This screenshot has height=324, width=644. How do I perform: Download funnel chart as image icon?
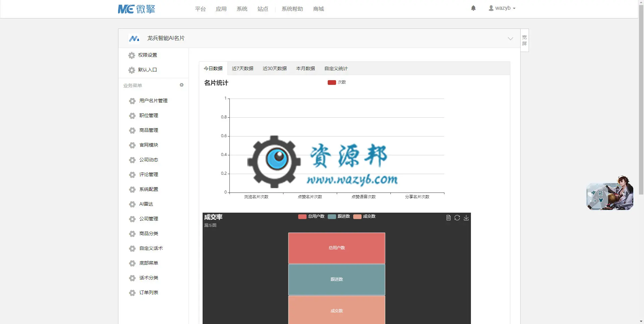pos(466,218)
